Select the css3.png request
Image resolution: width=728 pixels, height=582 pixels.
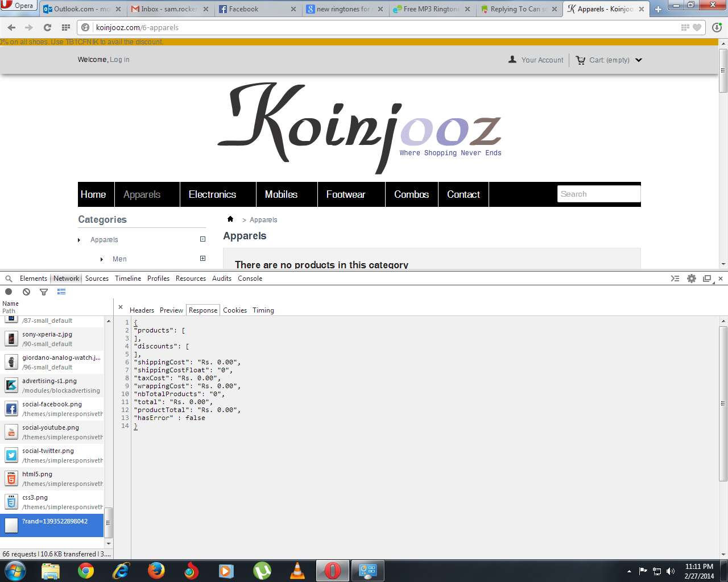coord(52,502)
